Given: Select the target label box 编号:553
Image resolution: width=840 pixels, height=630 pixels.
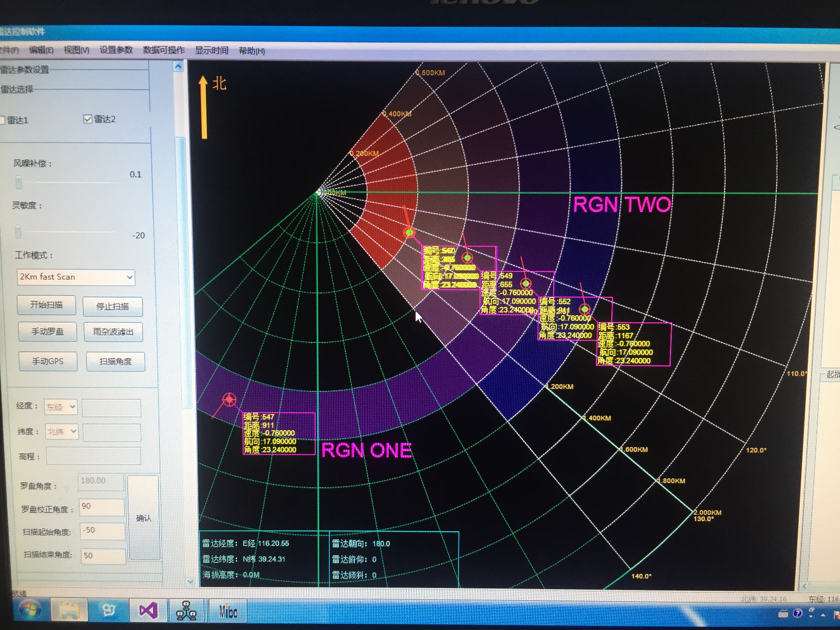Looking at the screenshot, I should coord(634,344).
